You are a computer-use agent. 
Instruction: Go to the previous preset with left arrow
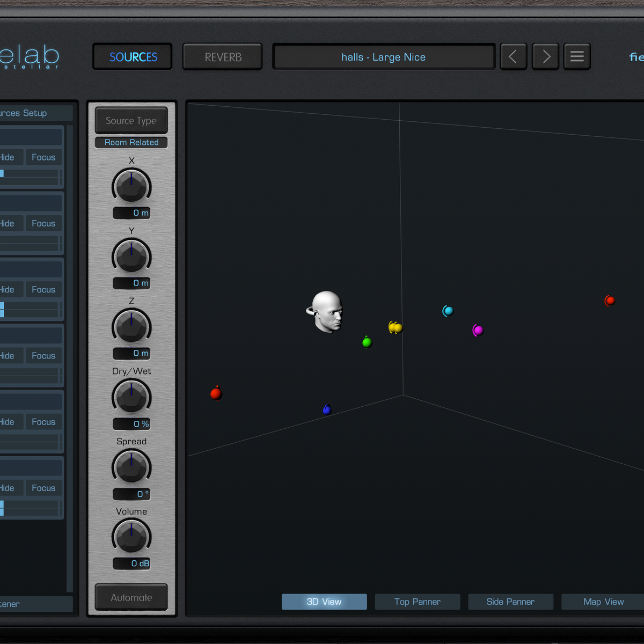(x=513, y=56)
